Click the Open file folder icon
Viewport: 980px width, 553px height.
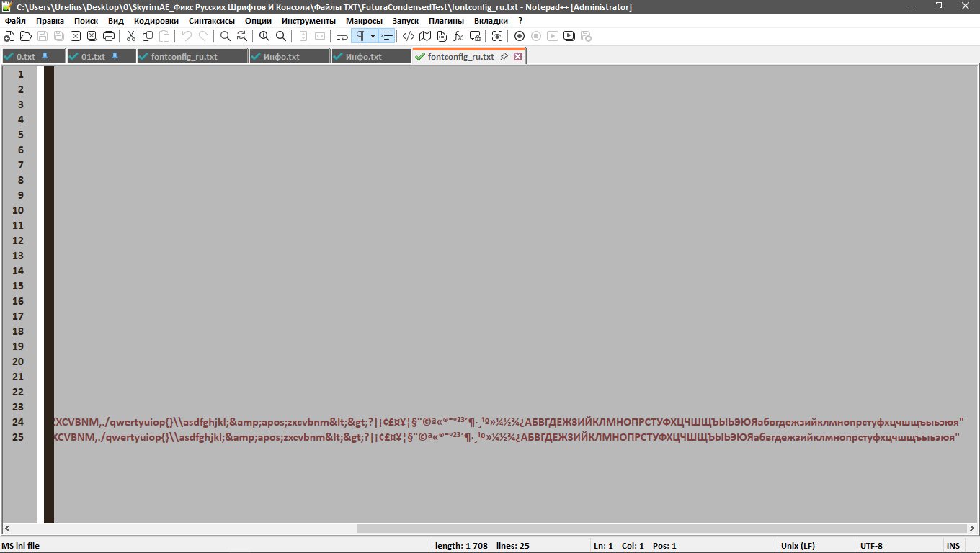click(x=26, y=36)
